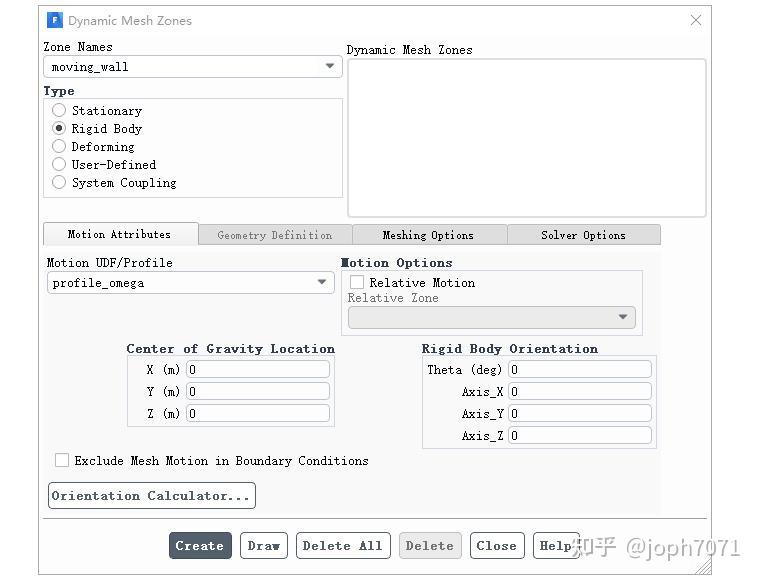The image size is (759, 581).
Task: Tick Exclude Mesh Motion in Boundary Conditions
Action: 62,460
